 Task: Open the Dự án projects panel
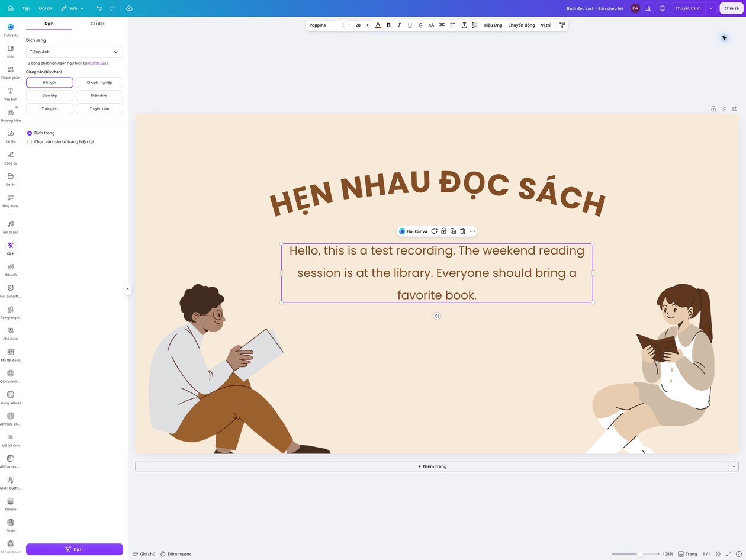11,179
